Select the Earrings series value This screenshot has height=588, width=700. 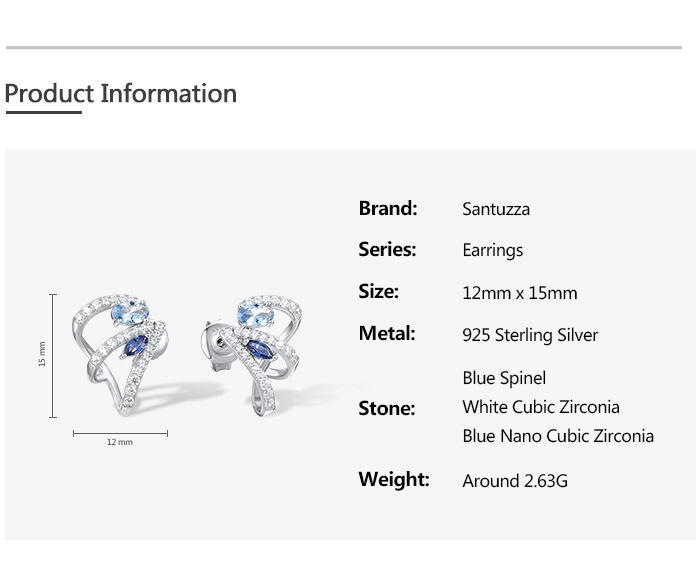(x=492, y=250)
